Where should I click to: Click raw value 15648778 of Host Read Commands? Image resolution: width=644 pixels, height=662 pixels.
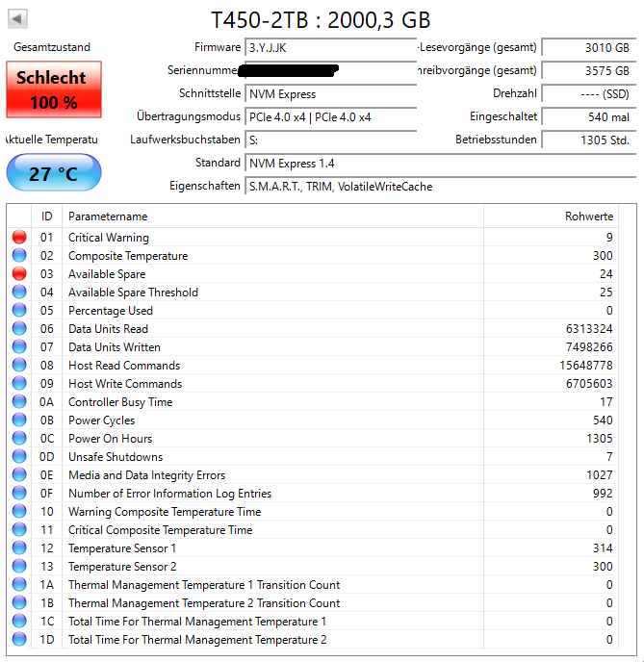coord(586,366)
